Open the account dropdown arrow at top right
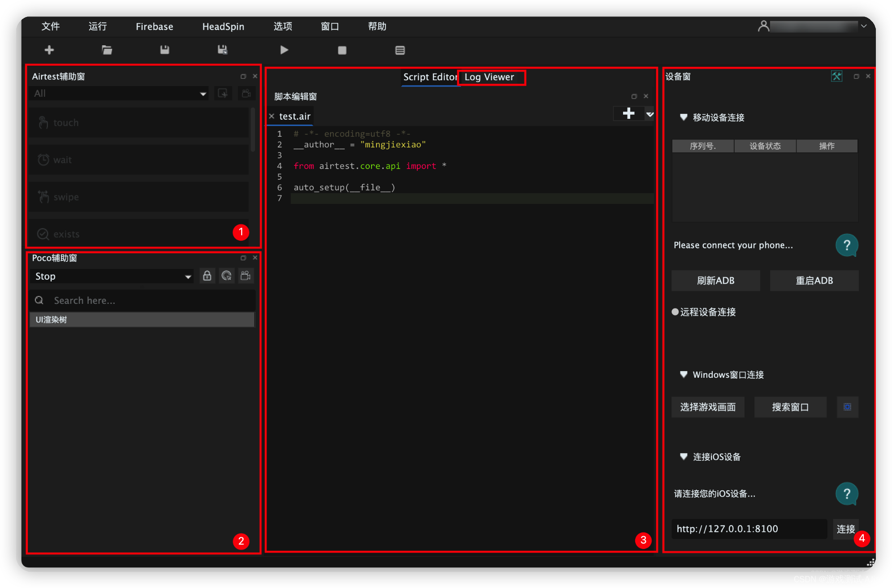This screenshot has width=892, height=588. point(864,26)
